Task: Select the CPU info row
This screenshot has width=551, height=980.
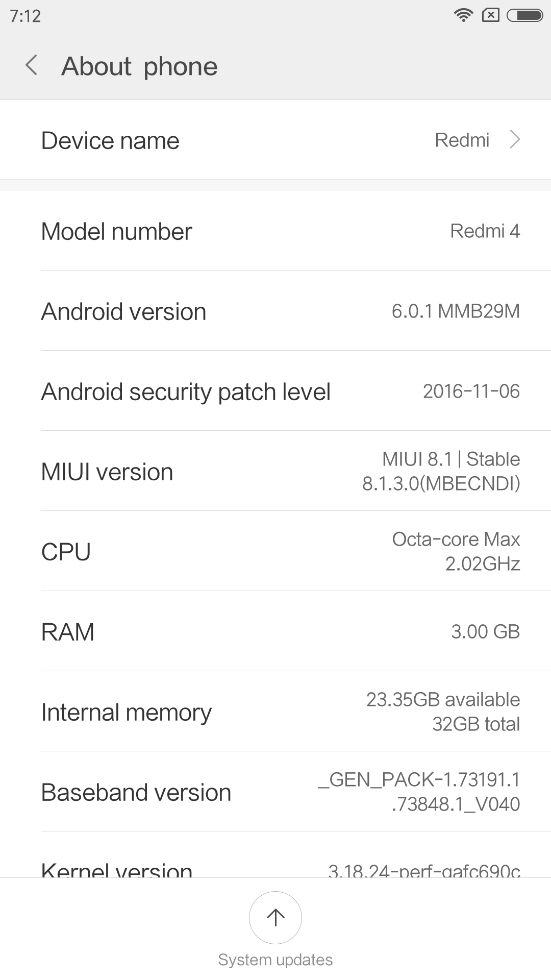Action: click(275, 552)
